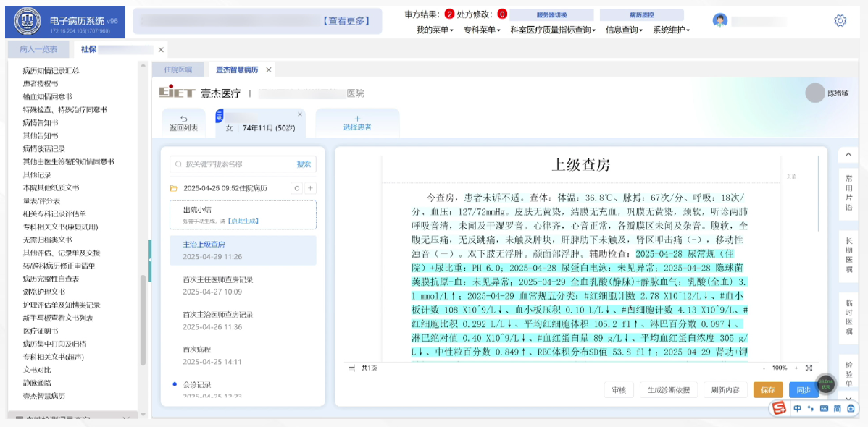Click the keyword search input field
The width and height of the screenshot is (868, 427).
click(232, 164)
